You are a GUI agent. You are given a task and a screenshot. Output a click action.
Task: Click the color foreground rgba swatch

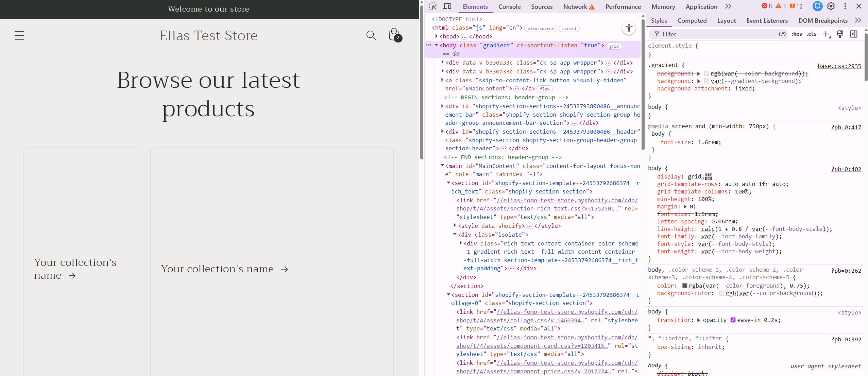[685, 286]
